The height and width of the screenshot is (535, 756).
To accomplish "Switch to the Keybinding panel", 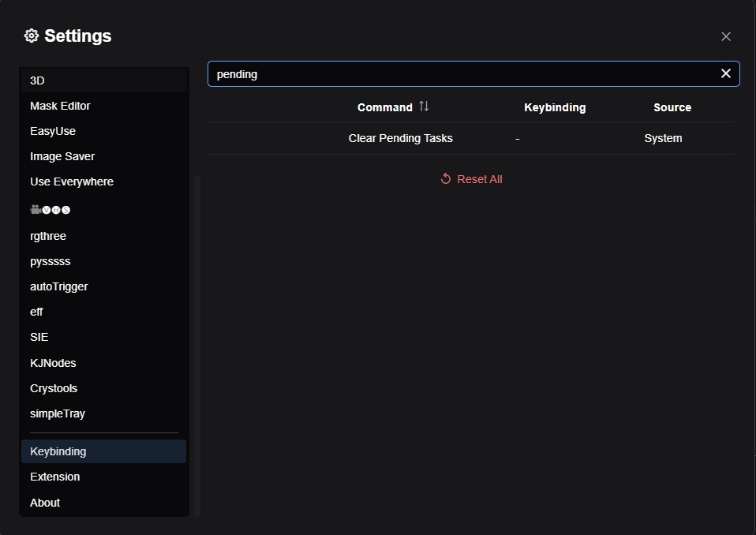I will pos(103,451).
